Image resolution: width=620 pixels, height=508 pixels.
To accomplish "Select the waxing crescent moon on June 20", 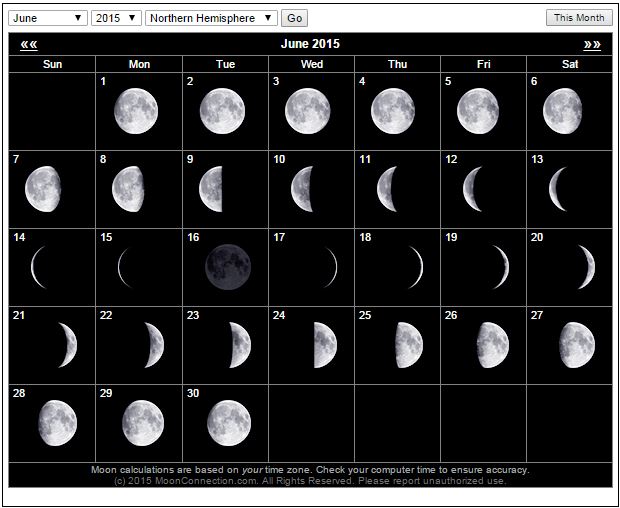I will point(585,266).
